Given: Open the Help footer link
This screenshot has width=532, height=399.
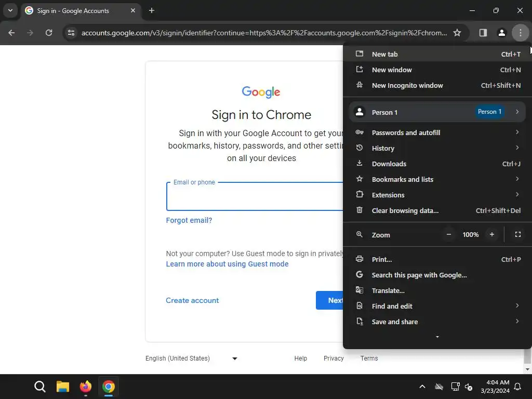Looking at the screenshot, I should (301, 358).
